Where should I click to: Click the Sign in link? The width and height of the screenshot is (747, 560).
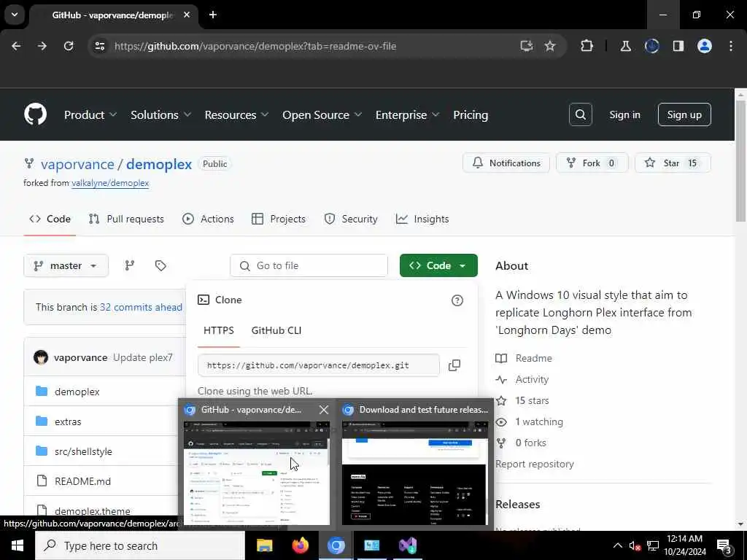tap(624, 114)
